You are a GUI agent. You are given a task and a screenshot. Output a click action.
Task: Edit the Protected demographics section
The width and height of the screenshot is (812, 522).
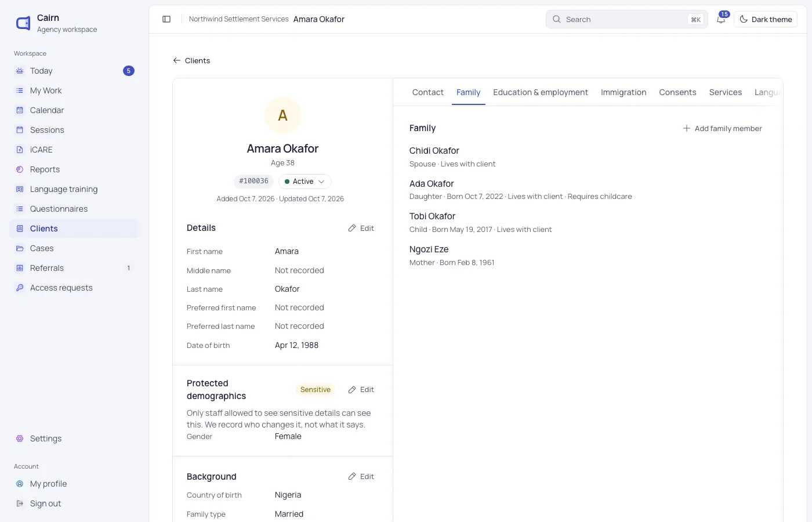(361, 390)
